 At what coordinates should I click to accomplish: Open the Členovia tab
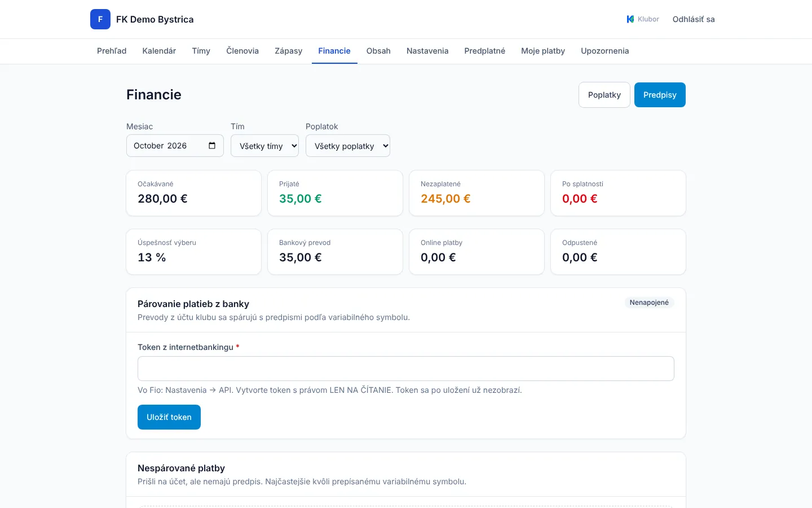242,51
